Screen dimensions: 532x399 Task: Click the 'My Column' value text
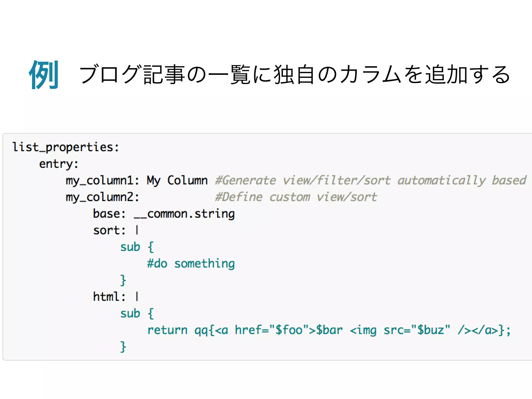coord(177,181)
